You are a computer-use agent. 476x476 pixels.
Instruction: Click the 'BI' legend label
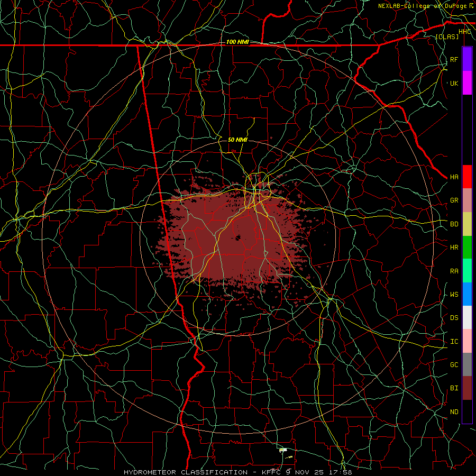(454, 388)
